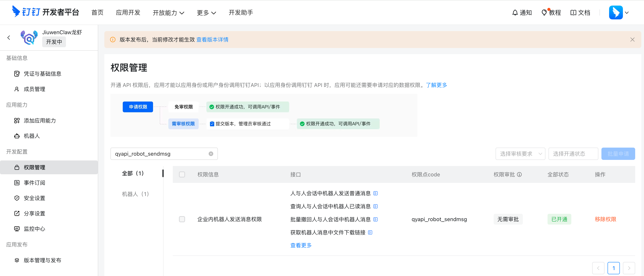Click 移除权限 for the robot message permission

coord(605,219)
